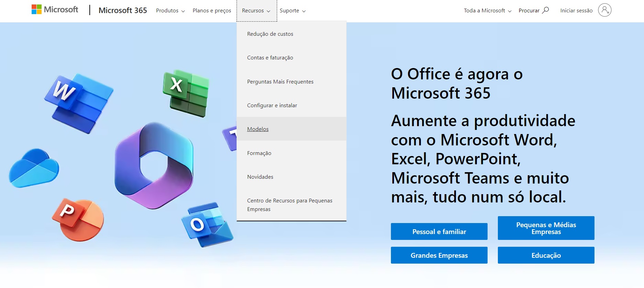Click Pequenas e Médias Empresas button
The image size is (644, 288).
[x=546, y=228]
